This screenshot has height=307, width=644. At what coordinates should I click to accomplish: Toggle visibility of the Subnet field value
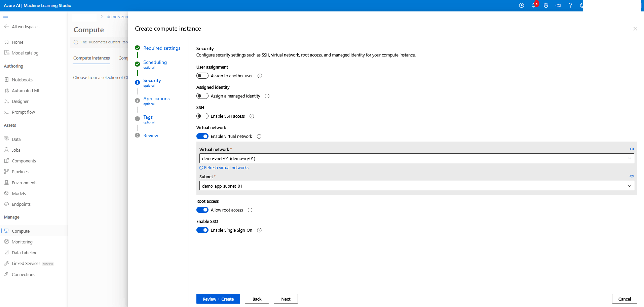(x=632, y=176)
